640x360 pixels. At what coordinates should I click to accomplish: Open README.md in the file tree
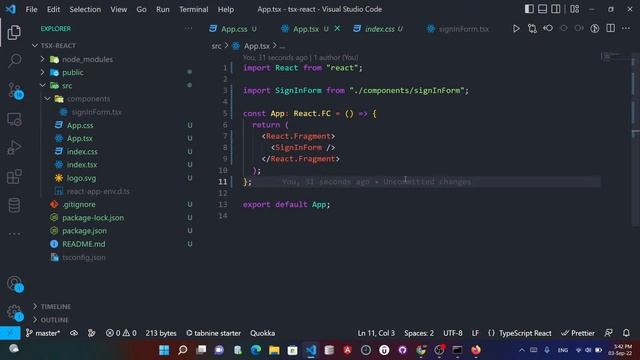coord(83,244)
